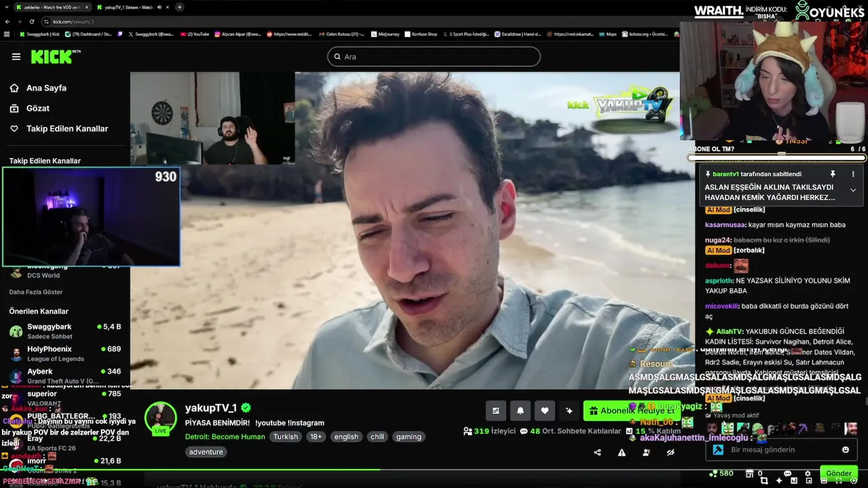The height and width of the screenshot is (488, 868).
Task: Click the sparkle icon button beside the heart
Action: pyautogui.click(x=569, y=411)
